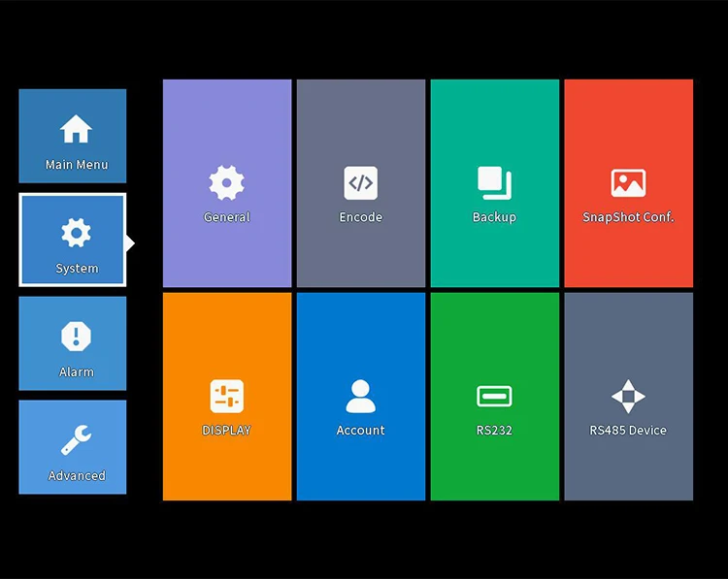Open the 'DISPLAY' label text
The height and width of the screenshot is (579, 728).
(226, 431)
